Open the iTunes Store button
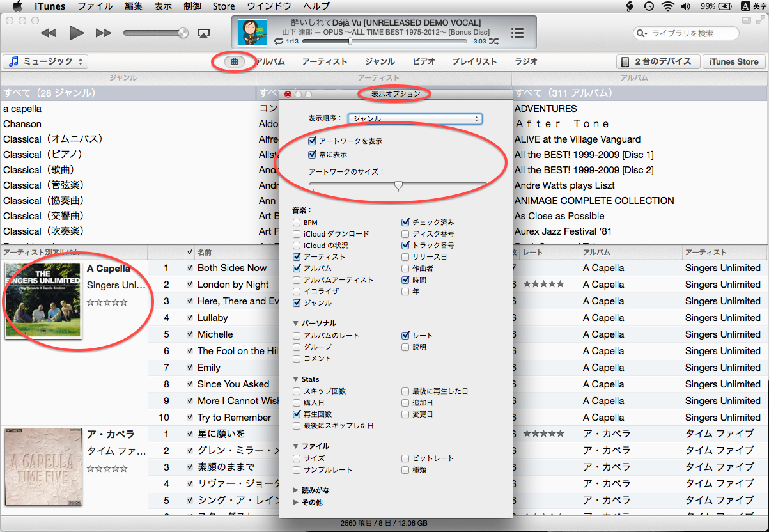Image resolution: width=769 pixels, height=532 pixels. [734, 62]
